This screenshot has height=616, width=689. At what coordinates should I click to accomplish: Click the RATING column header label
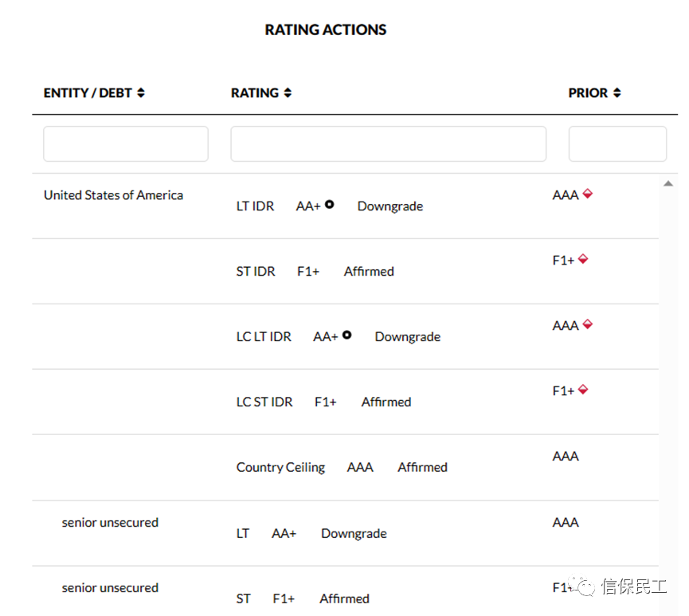[x=255, y=93]
